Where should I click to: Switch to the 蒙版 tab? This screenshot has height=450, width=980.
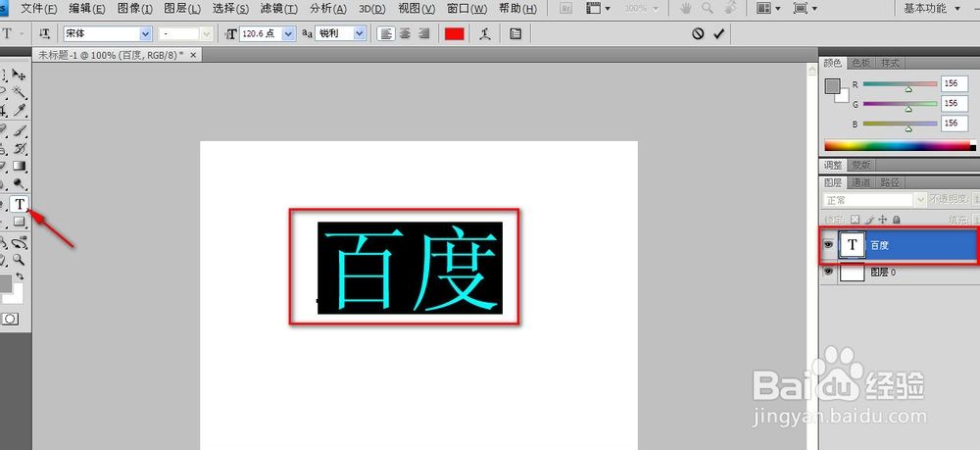click(x=860, y=165)
